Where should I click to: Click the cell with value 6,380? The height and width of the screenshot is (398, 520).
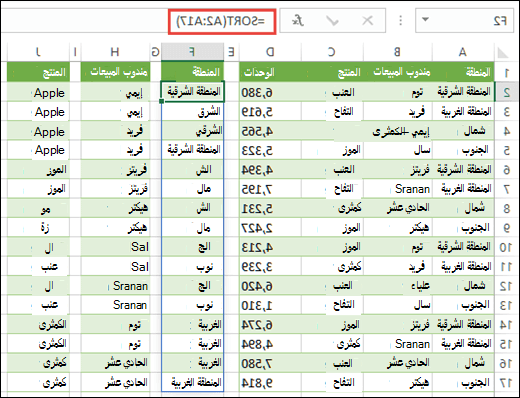270,92
